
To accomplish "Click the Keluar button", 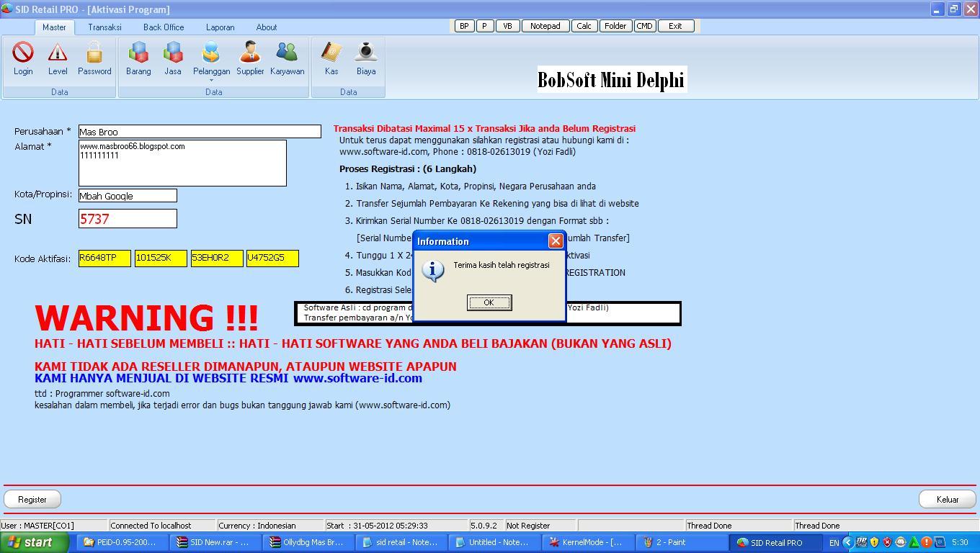I will pos(947,499).
